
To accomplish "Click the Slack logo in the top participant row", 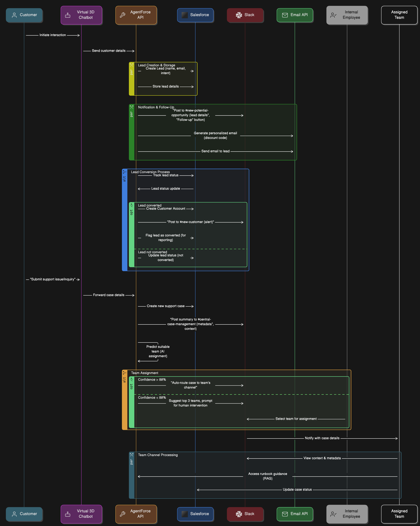I will (x=239, y=15).
